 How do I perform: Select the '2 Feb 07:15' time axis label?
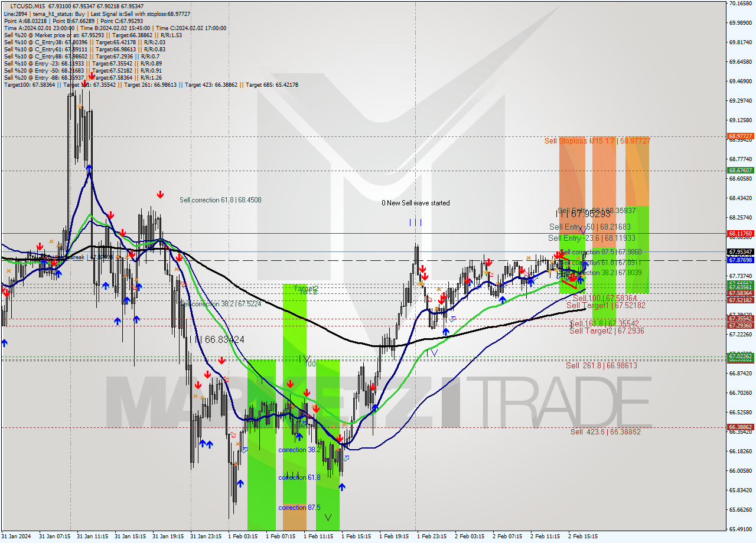(x=507, y=537)
